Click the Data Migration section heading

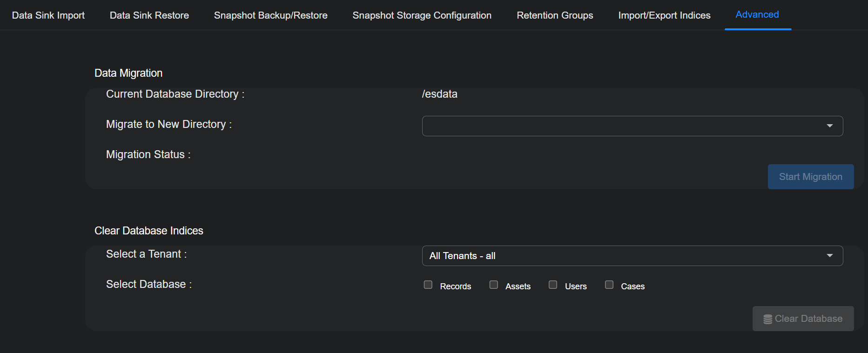coord(128,73)
